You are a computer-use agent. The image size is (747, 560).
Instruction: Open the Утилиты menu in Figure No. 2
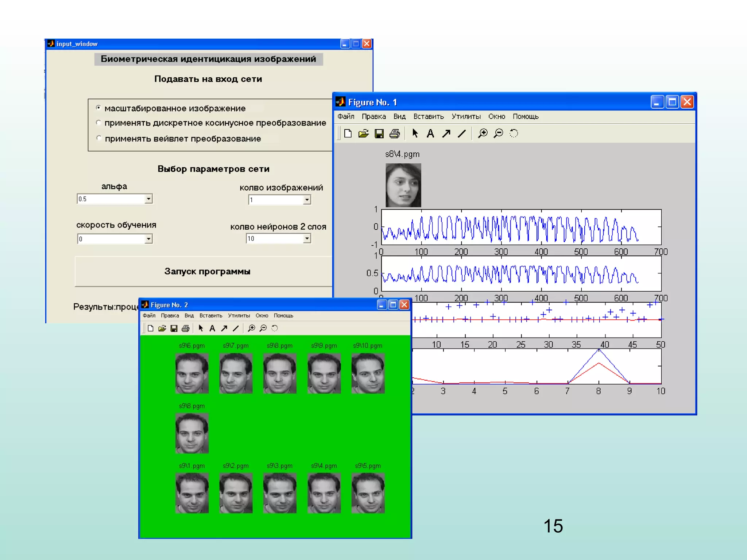click(x=239, y=316)
